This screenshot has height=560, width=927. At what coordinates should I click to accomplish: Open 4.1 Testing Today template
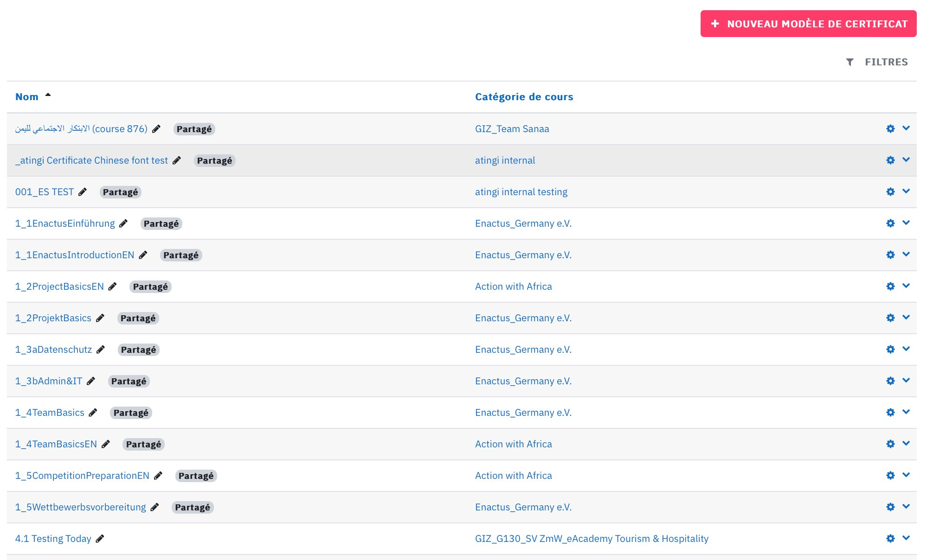pyautogui.click(x=53, y=539)
